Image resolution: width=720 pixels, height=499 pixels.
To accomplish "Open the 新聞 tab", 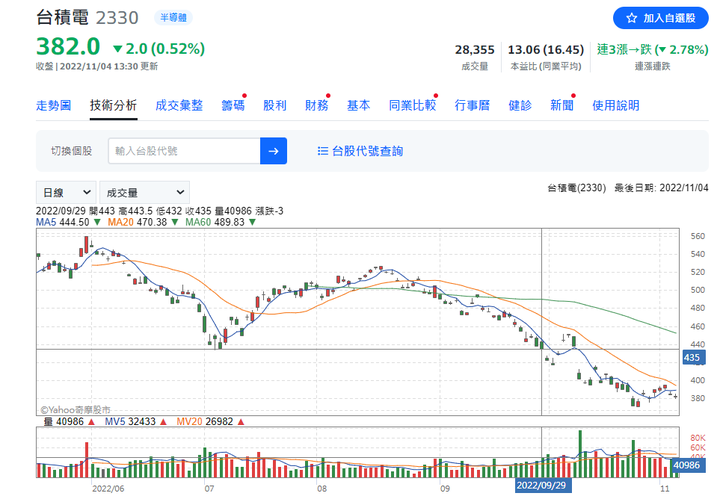I will pos(562,105).
